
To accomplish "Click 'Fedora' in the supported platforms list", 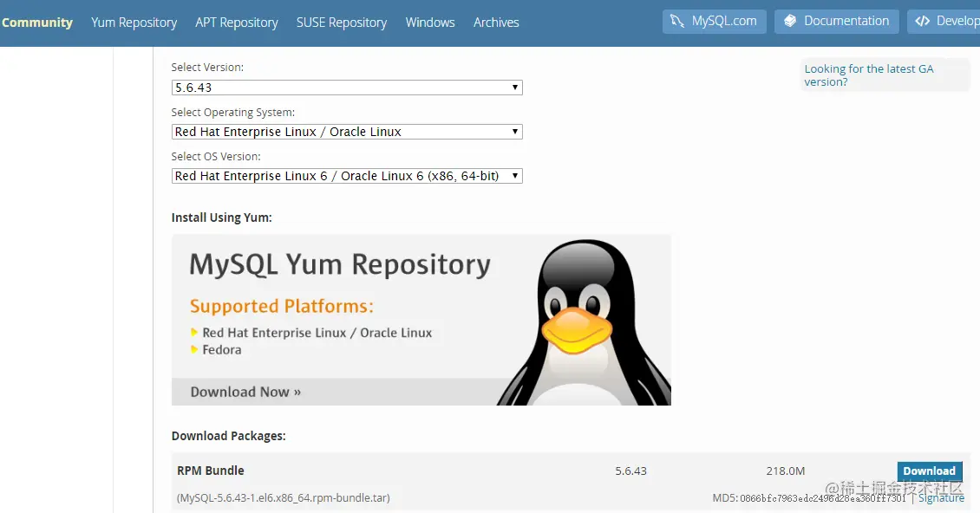I will [222, 350].
